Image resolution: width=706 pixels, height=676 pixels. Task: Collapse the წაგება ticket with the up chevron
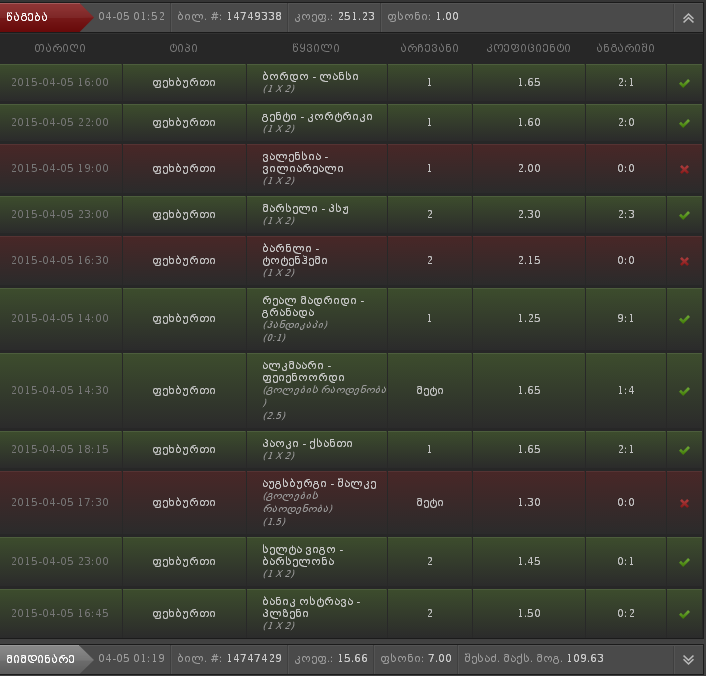pos(688,17)
